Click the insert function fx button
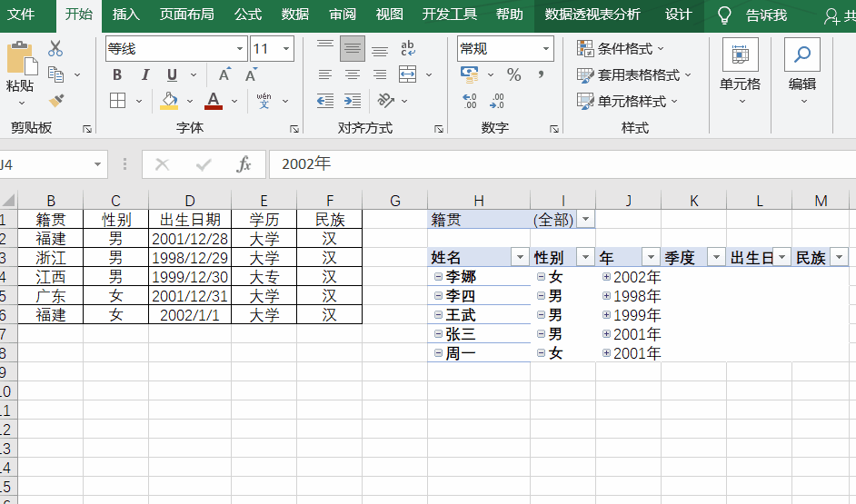This screenshot has height=504, width=856. [x=244, y=164]
